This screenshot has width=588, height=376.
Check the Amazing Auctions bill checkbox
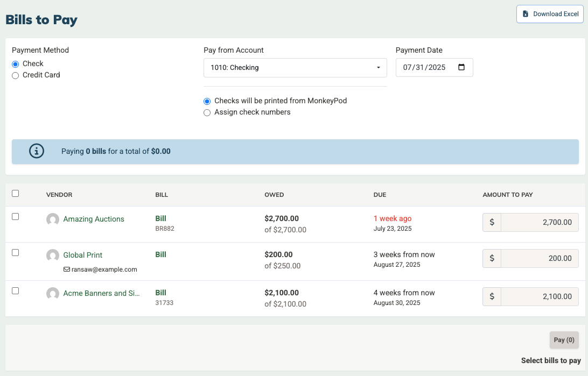(x=16, y=216)
